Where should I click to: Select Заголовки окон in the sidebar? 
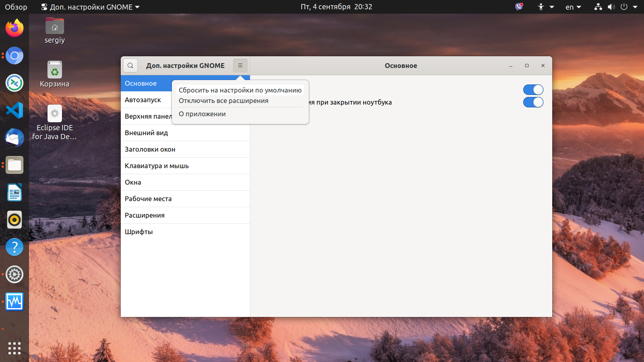pyautogui.click(x=185, y=149)
